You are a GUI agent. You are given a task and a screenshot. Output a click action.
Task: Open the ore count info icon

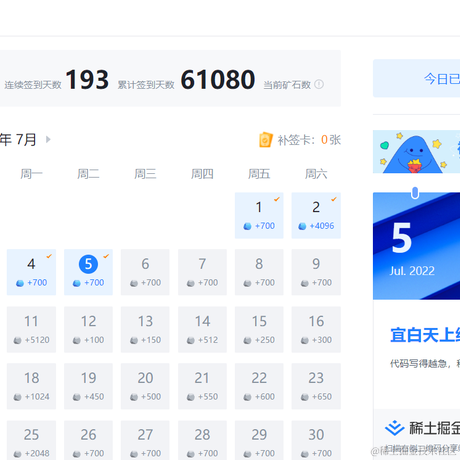pyautogui.click(x=319, y=84)
